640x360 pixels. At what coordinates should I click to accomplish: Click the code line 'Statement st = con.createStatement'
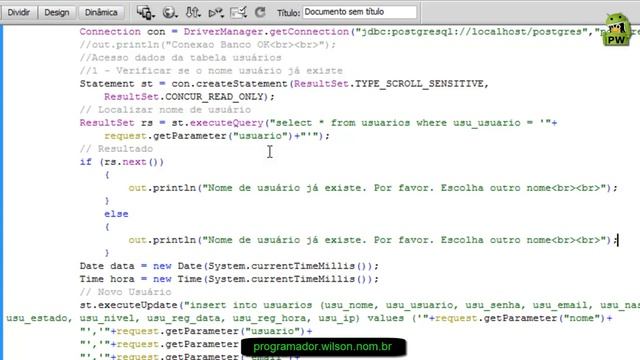pyautogui.click(x=284, y=84)
